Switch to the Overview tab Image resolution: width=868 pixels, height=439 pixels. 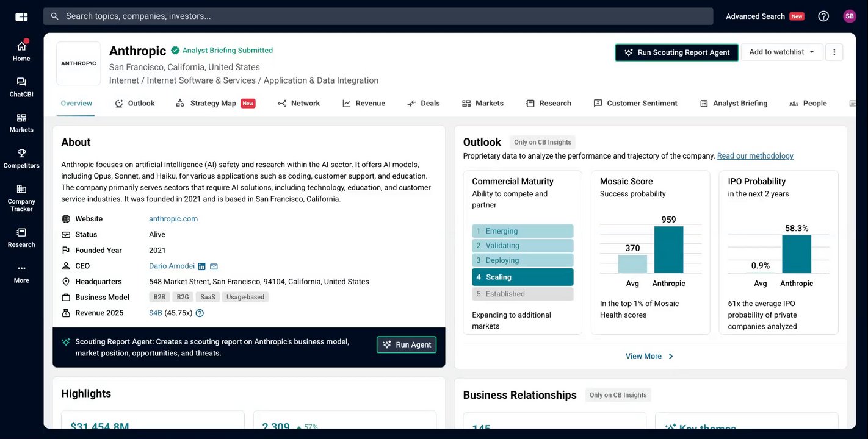pos(76,104)
